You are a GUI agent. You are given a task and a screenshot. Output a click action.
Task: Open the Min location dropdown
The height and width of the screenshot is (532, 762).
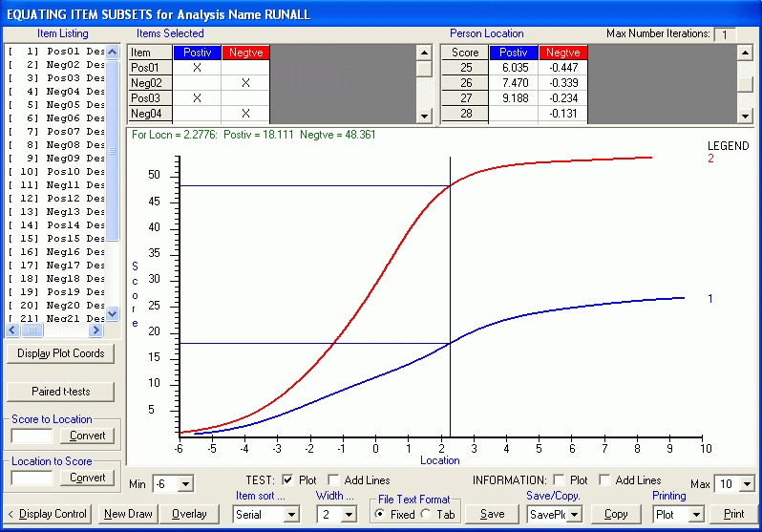[185, 484]
